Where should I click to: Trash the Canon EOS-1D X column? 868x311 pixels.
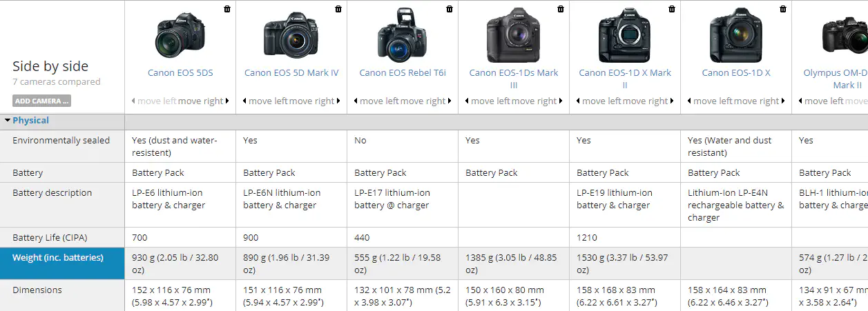point(783,9)
